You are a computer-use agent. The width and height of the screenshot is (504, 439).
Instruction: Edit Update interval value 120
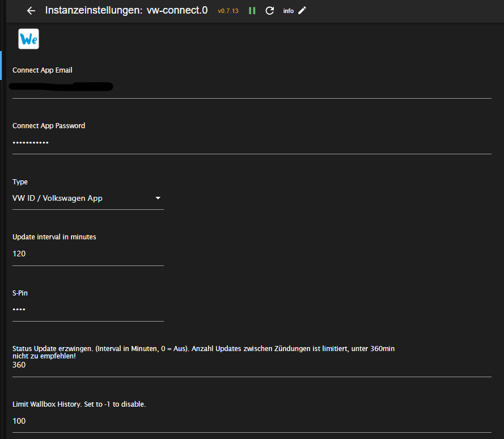point(88,254)
